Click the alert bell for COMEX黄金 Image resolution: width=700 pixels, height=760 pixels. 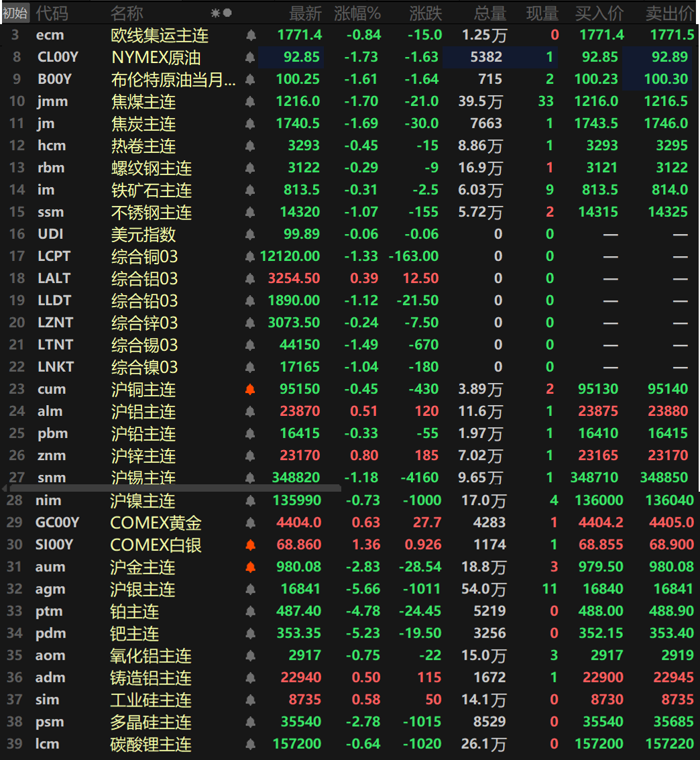click(250, 523)
